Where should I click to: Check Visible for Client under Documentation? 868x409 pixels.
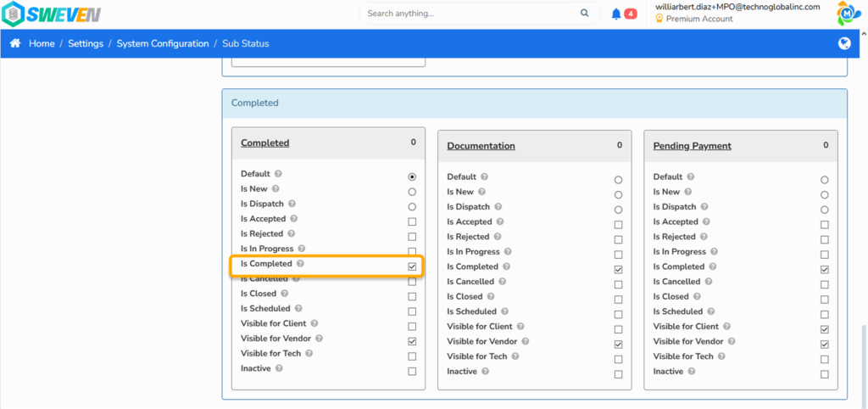(618, 330)
